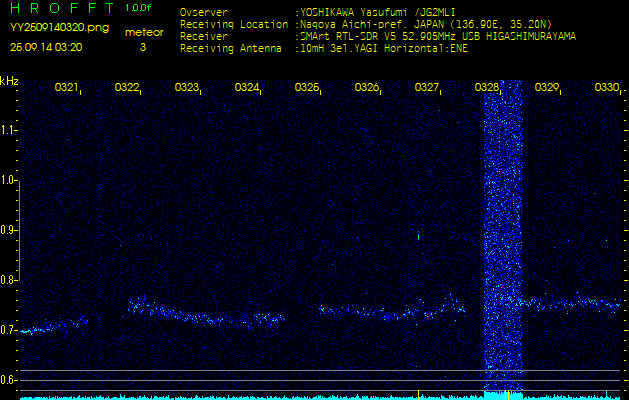
Task: Click the 0321 time marker
Action: [67, 88]
